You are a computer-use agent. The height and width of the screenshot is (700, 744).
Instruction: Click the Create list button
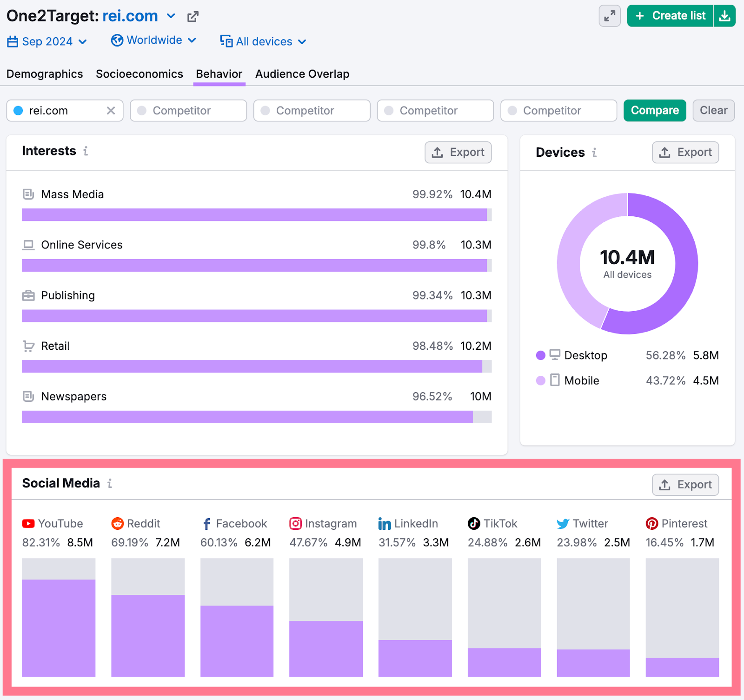[x=670, y=15]
